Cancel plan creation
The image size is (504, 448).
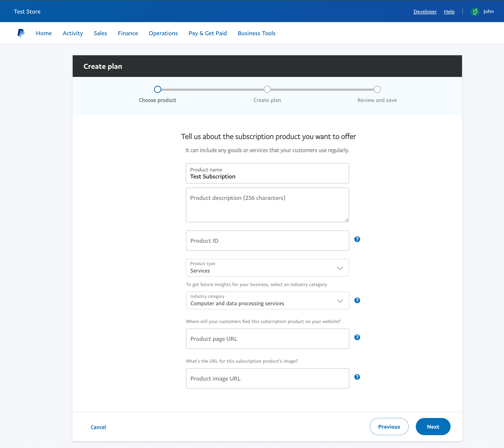[98, 427]
